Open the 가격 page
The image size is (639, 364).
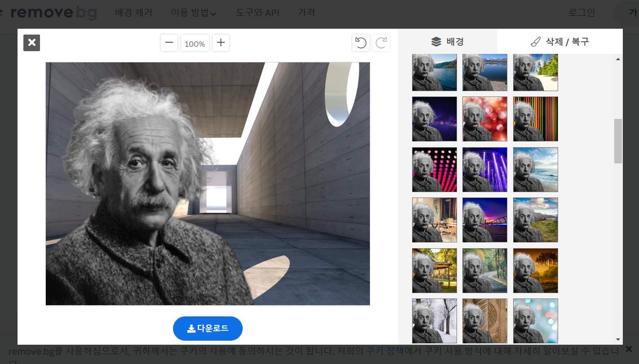click(x=306, y=13)
